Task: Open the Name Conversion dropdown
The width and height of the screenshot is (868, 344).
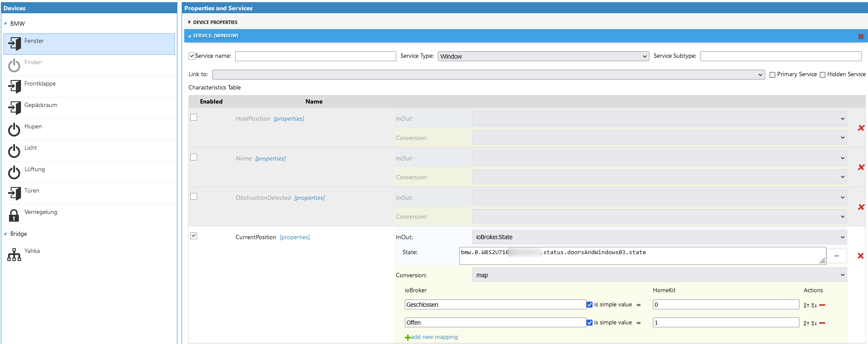Action: pyautogui.click(x=659, y=177)
